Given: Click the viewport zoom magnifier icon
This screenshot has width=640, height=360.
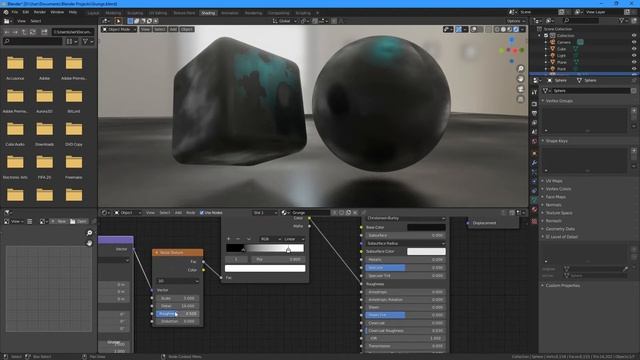Looking at the screenshot, I should 520,68.
